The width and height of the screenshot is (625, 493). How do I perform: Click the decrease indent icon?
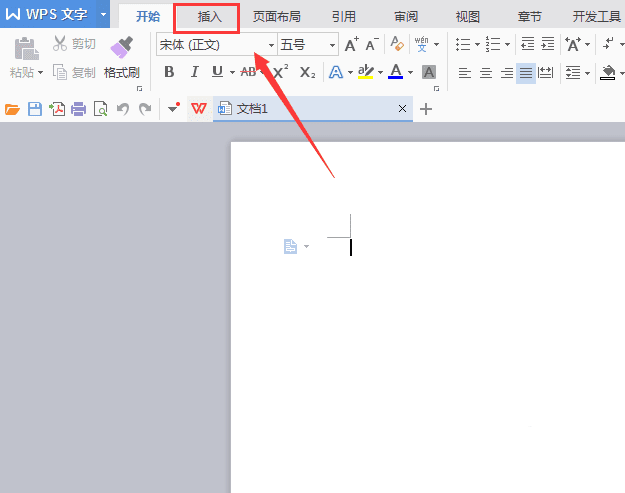coord(528,44)
